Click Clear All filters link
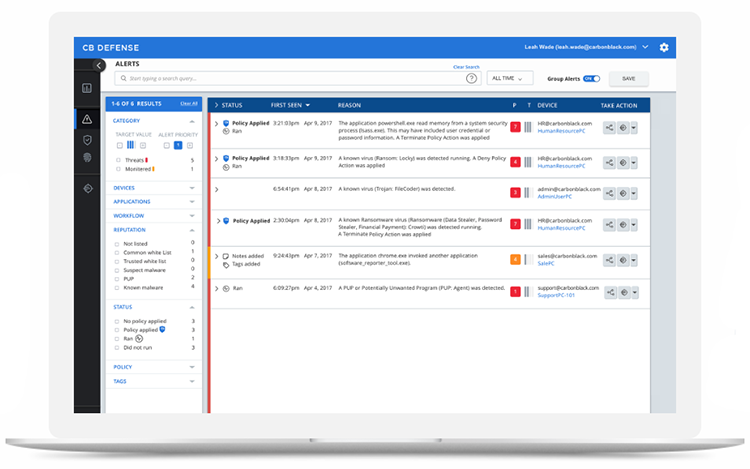750x469 pixels. (x=189, y=103)
